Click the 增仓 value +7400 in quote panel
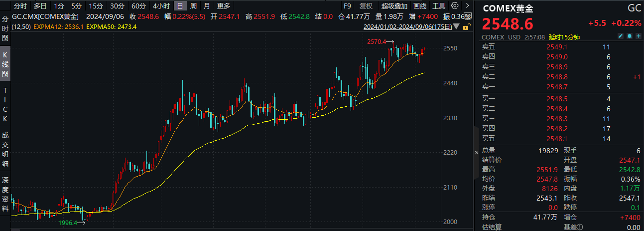The width and height of the screenshot is (644, 231). [x=631, y=217]
